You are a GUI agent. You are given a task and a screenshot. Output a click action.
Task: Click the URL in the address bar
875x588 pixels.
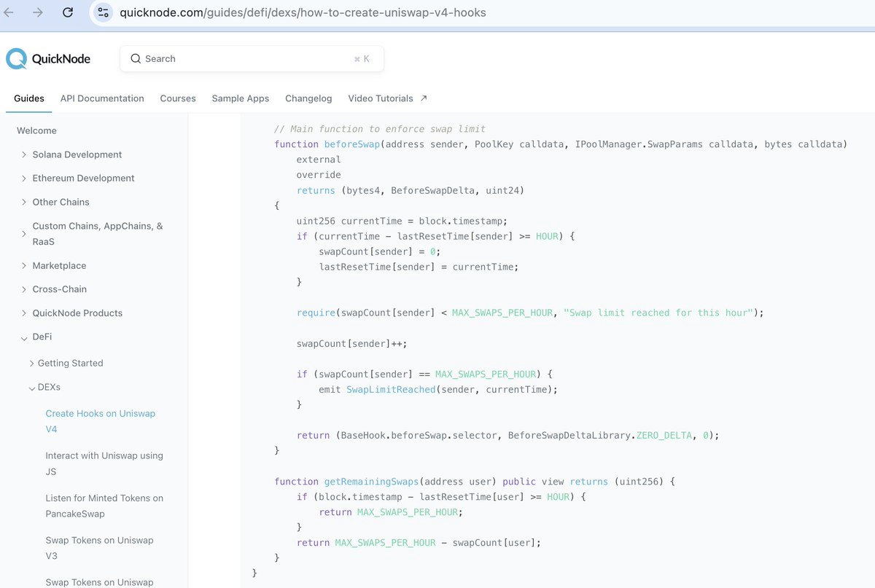(303, 12)
